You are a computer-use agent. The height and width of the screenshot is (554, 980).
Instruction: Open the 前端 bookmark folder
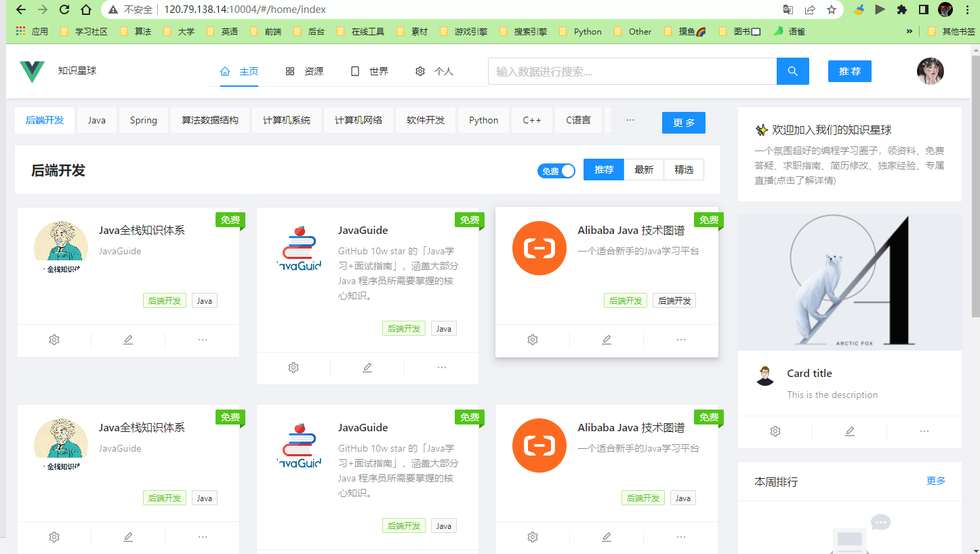pos(266,31)
